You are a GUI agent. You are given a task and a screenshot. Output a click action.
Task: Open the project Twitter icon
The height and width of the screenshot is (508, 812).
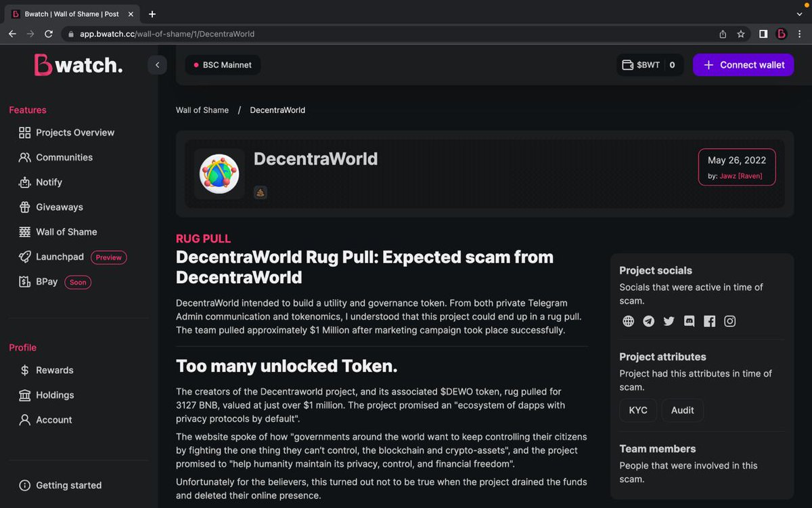click(669, 321)
